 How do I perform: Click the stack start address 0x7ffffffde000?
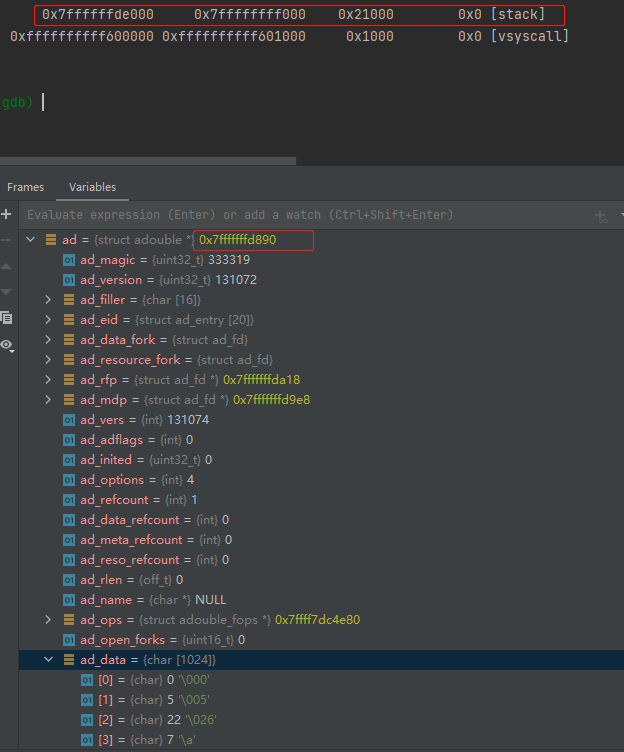click(98, 14)
